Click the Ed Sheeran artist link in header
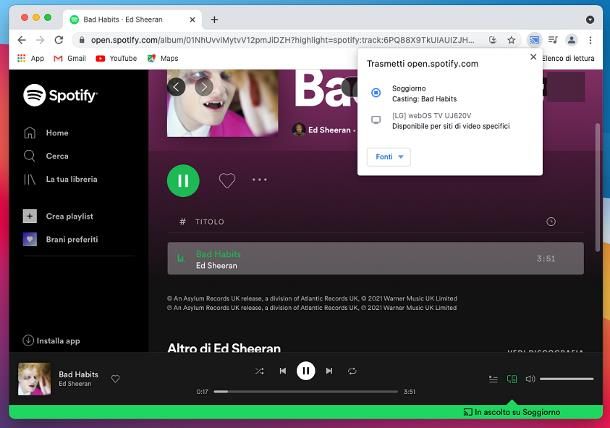The height and width of the screenshot is (428, 610). pyautogui.click(x=329, y=130)
